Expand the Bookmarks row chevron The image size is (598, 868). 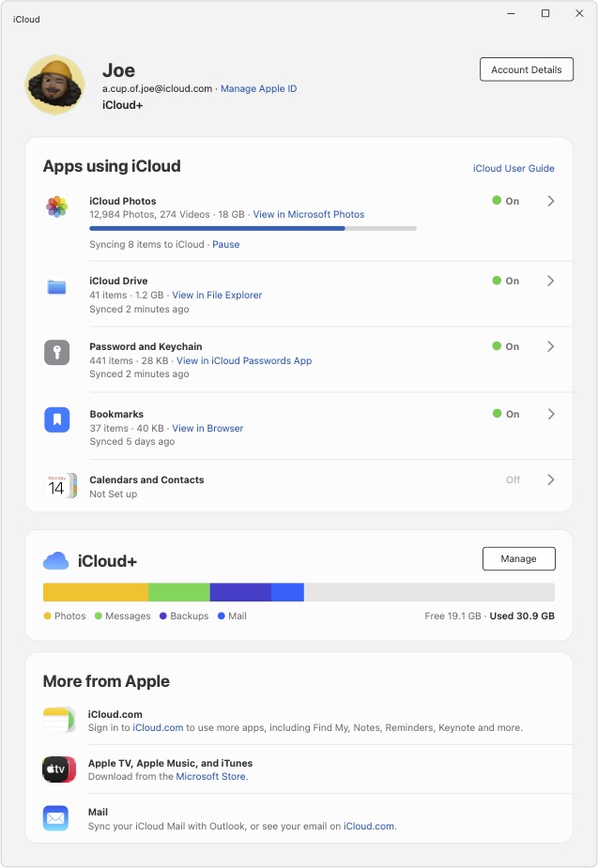[551, 414]
